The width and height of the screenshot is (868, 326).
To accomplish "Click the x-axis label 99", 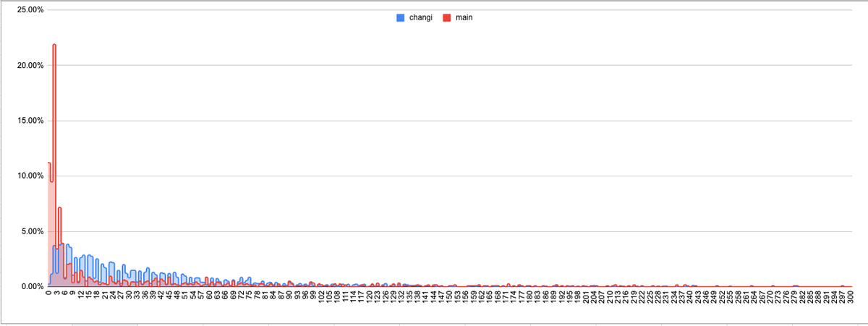I will 313,295.
